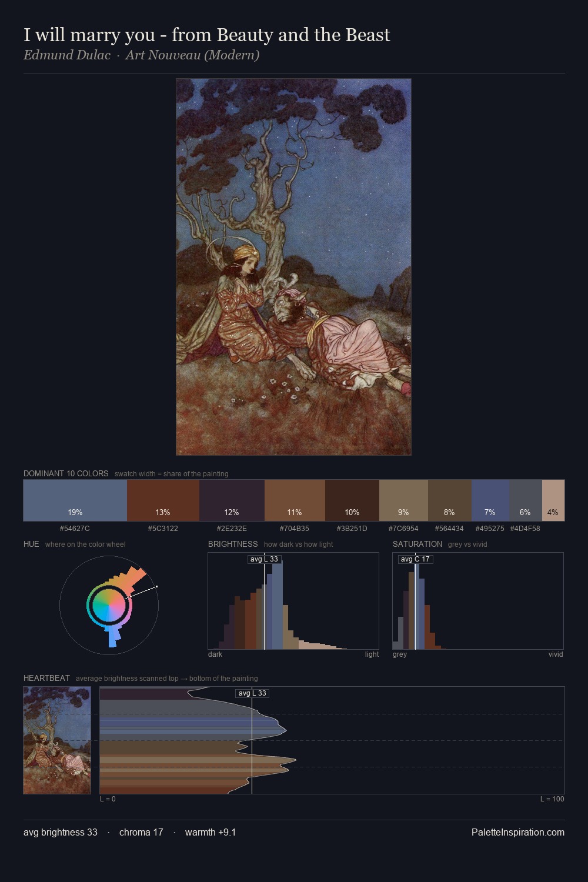Click the 'HEARTBEAT' section heading
588x882 pixels.
coord(46,678)
